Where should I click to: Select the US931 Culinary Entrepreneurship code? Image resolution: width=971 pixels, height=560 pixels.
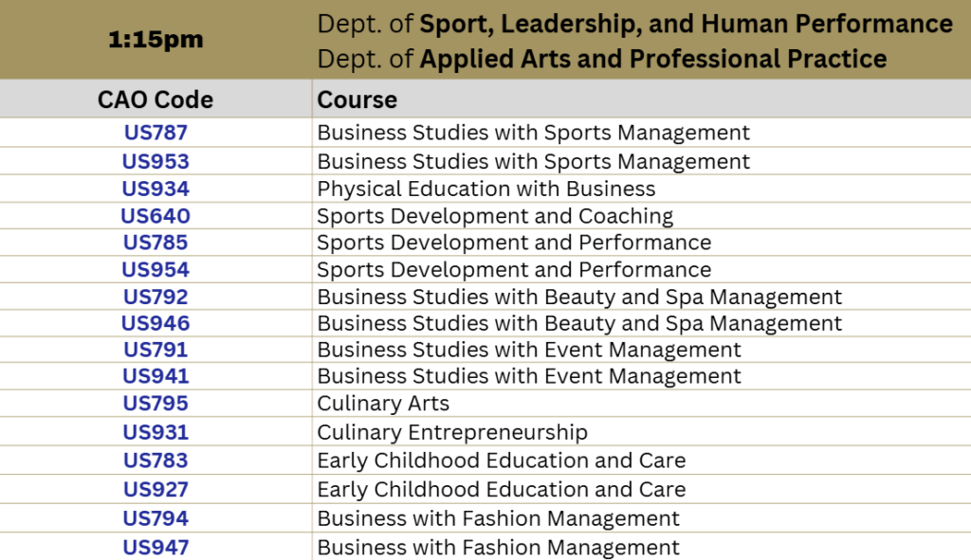tap(156, 432)
